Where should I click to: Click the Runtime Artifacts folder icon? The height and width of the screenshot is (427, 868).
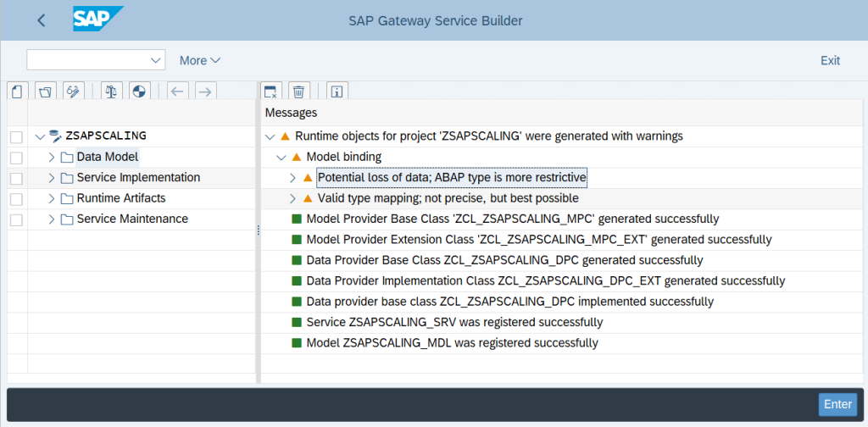[67, 198]
